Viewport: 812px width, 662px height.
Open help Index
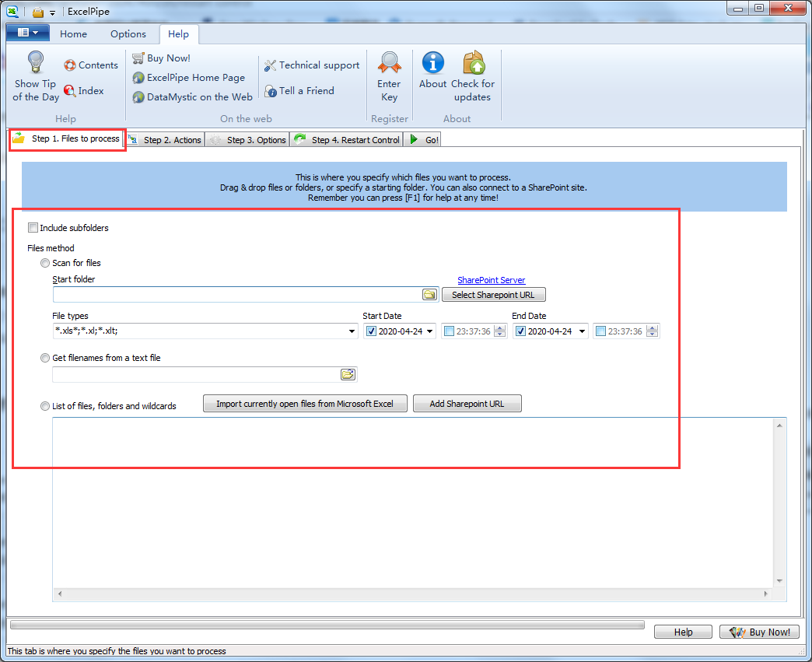(84, 91)
